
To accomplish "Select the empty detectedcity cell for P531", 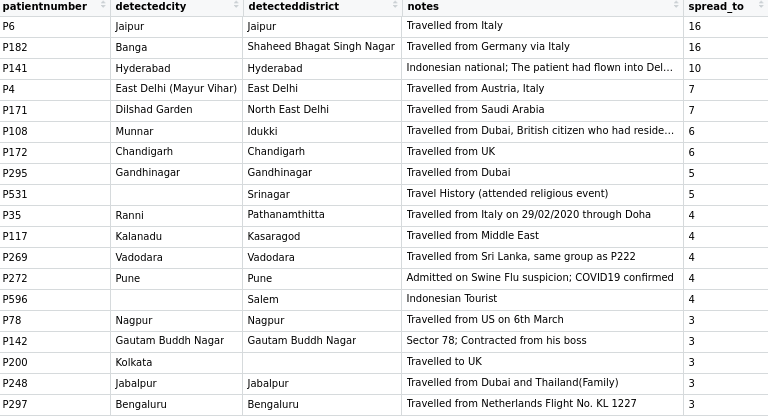I will click(176, 194).
